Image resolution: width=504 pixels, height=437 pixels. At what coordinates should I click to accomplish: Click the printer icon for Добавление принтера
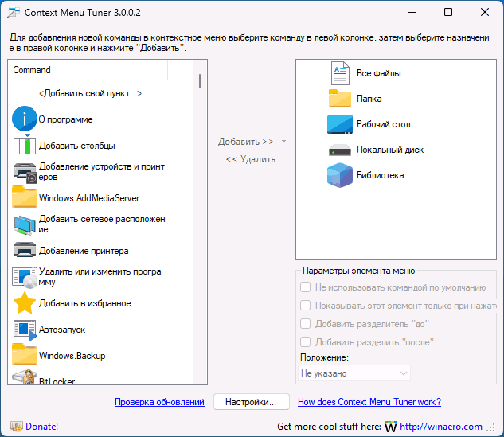point(25,250)
